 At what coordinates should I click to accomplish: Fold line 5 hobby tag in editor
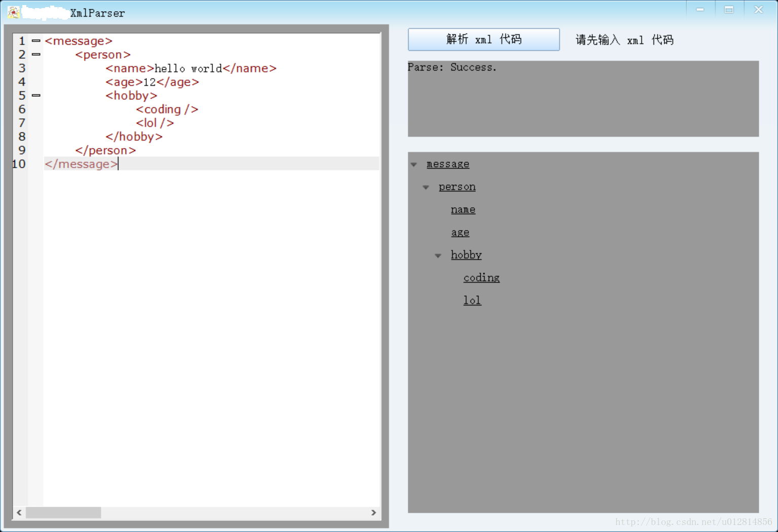click(36, 95)
